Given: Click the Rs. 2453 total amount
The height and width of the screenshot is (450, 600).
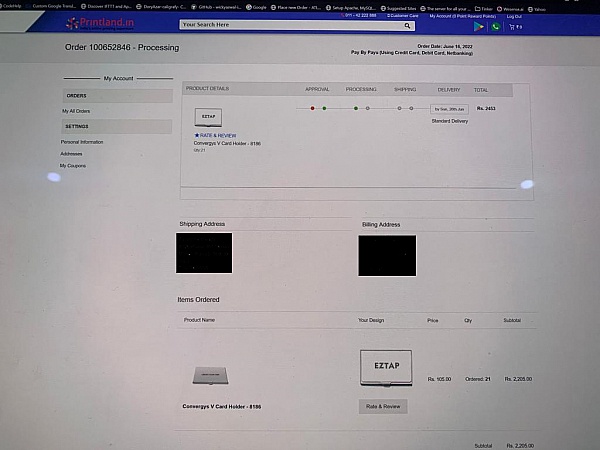Looking at the screenshot, I should coord(486,108).
